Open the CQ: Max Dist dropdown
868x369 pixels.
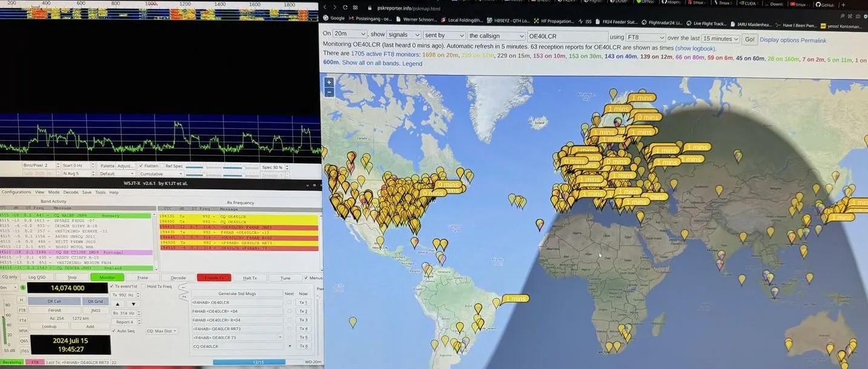coord(161,331)
